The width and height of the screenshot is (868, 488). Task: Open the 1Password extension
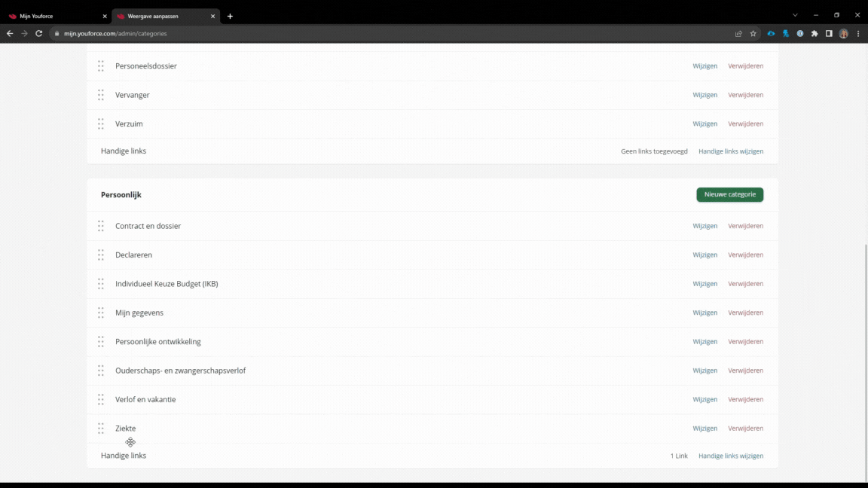(x=799, y=33)
